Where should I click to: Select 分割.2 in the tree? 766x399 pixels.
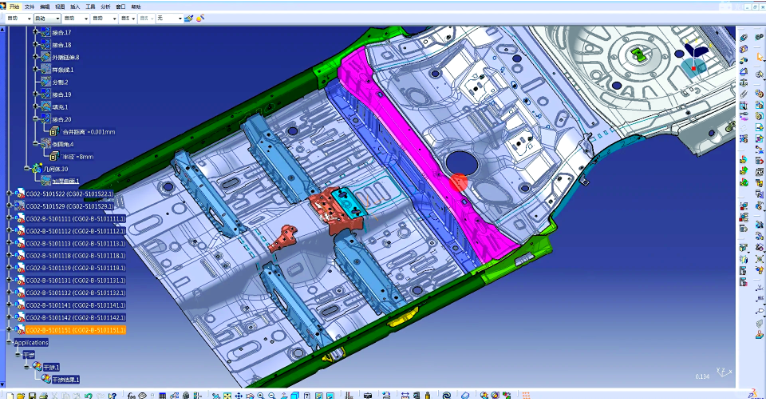pyautogui.click(x=60, y=82)
